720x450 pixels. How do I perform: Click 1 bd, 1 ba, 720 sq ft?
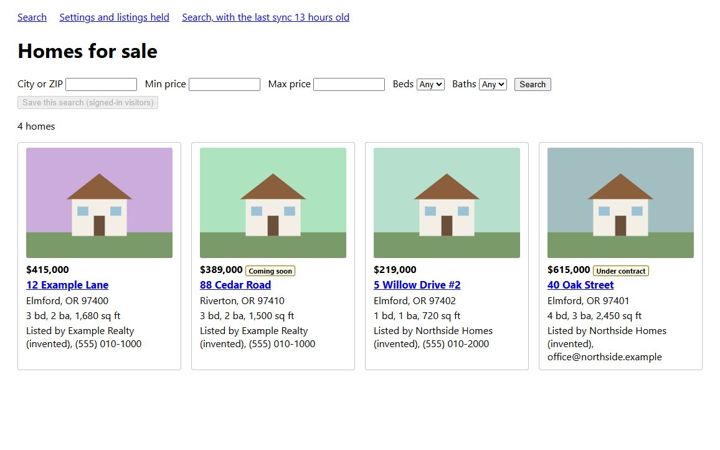click(417, 316)
